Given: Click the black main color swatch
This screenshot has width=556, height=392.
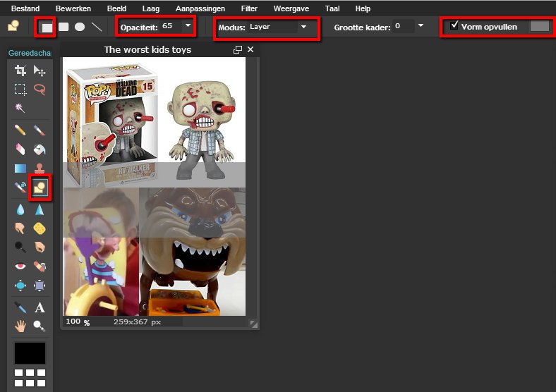Looking at the screenshot, I should click(x=30, y=353).
